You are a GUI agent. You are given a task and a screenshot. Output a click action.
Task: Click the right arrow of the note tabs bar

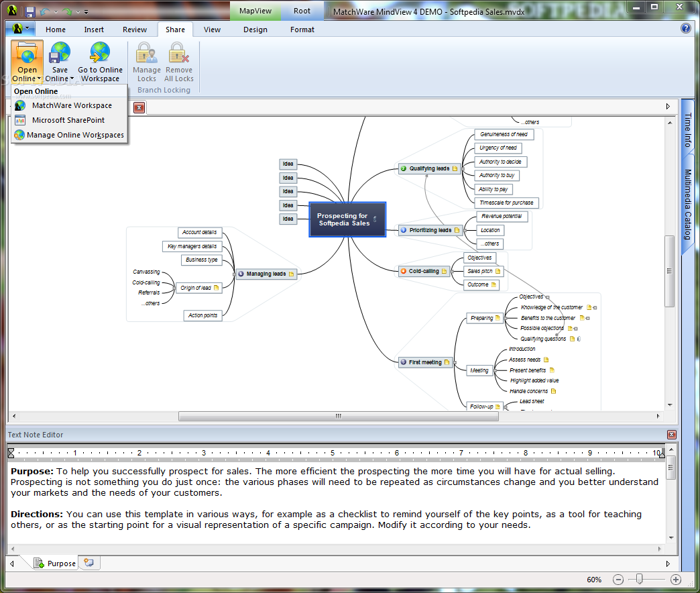pyautogui.click(x=668, y=563)
